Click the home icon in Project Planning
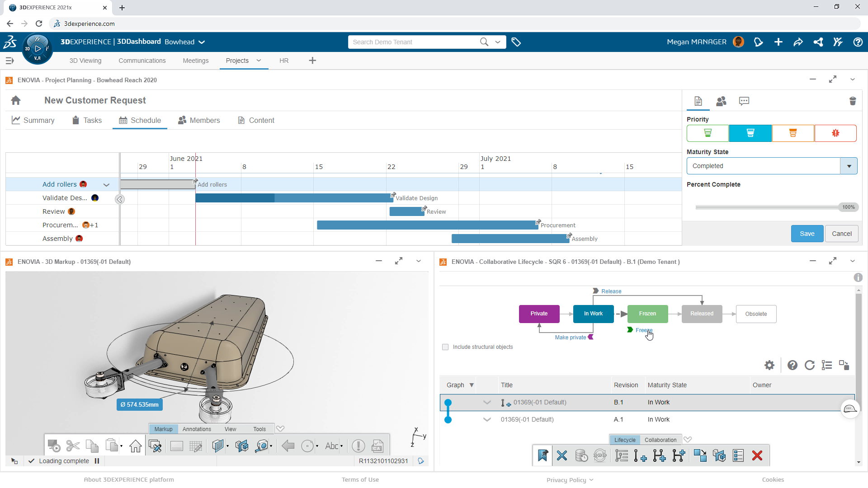The height and width of the screenshot is (488, 868). (x=16, y=100)
